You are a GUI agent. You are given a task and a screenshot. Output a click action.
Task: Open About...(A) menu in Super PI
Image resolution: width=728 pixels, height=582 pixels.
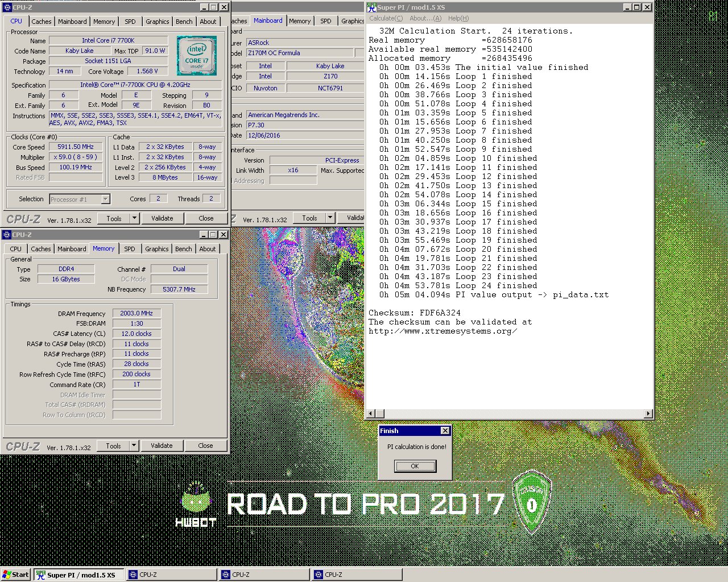[426, 18]
